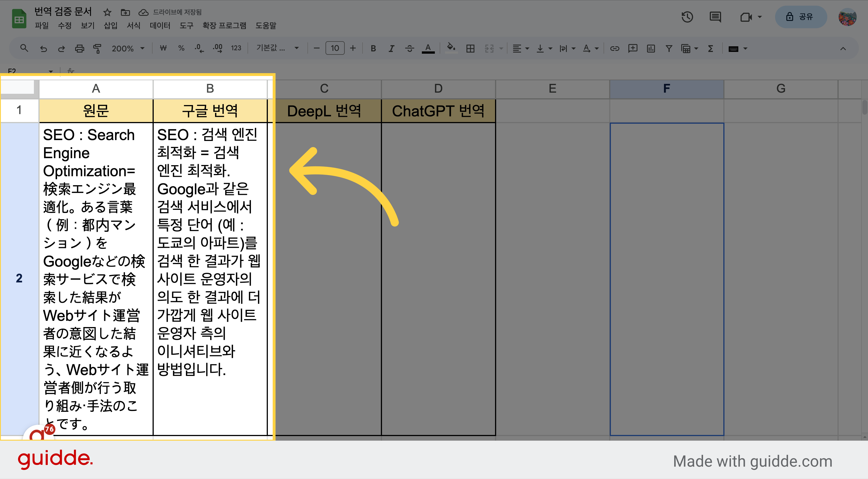Viewport: 868px width, 479px height.
Task: Collapse the toolbar with the chevron up
Action: coord(843,49)
